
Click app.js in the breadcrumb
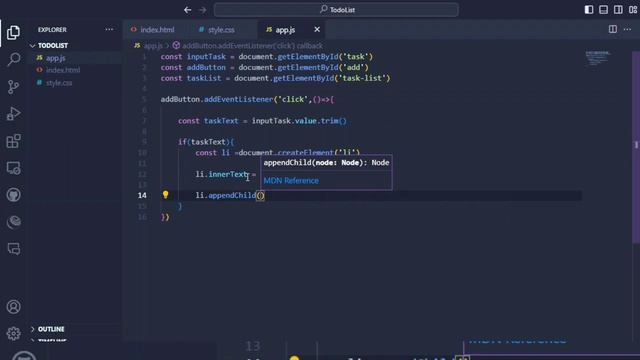point(153,46)
